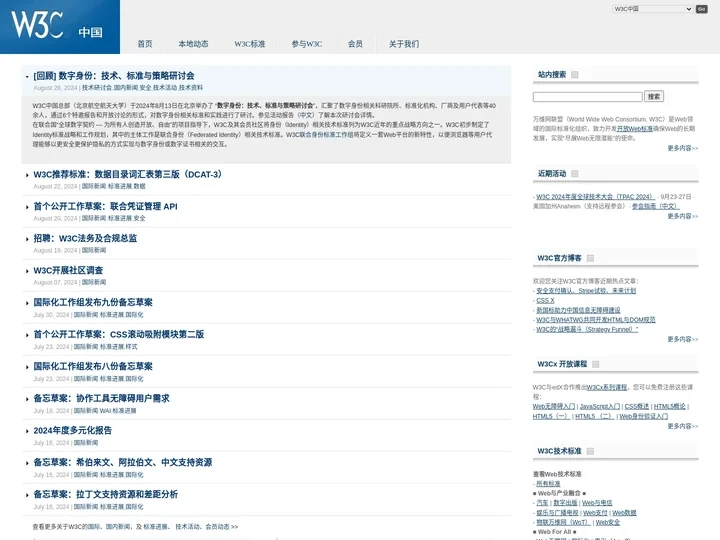
Task: Open the Web支付 standards link
Action: [595, 512]
